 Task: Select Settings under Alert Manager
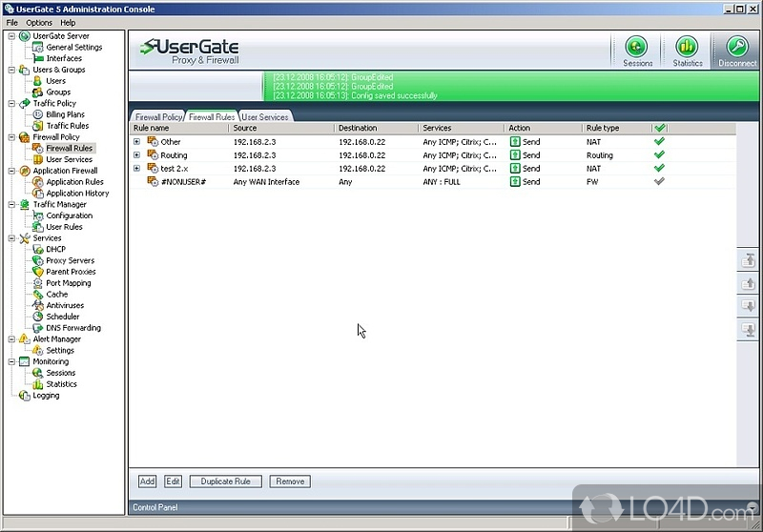click(60, 350)
